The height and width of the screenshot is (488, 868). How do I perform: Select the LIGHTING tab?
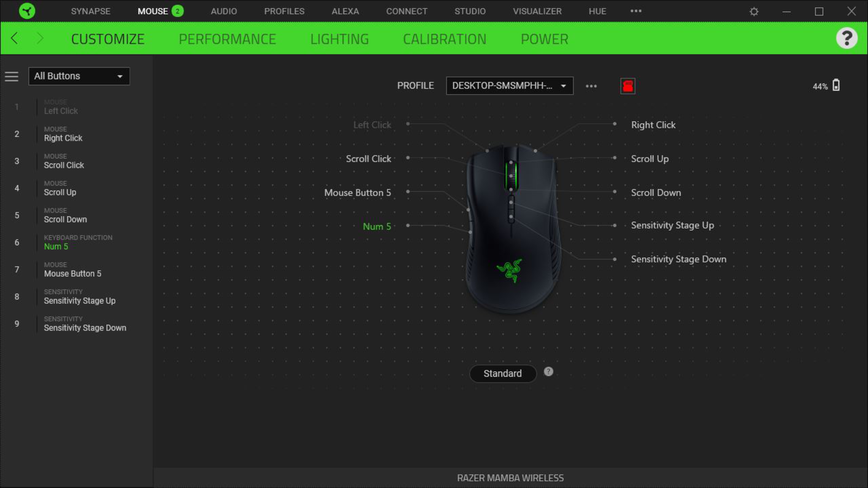click(x=340, y=39)
